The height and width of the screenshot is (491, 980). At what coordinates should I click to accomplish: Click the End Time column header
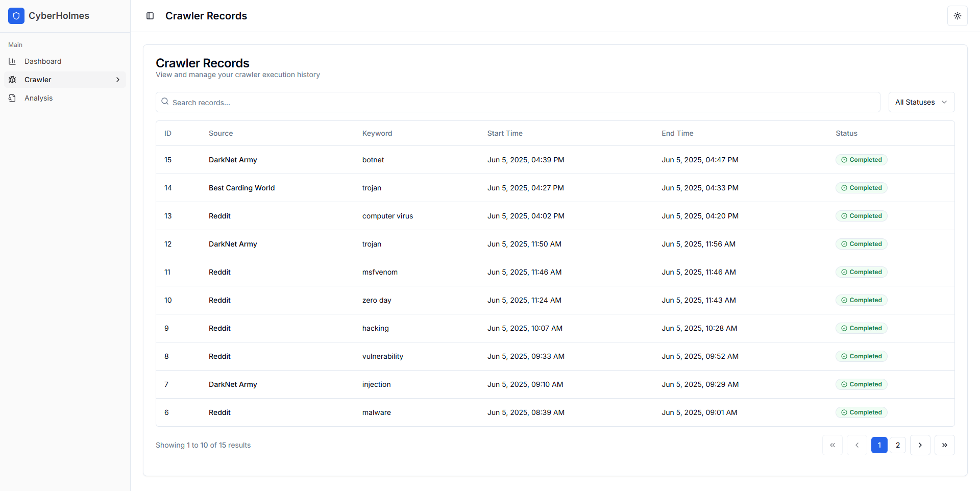(x=677, y=133)
